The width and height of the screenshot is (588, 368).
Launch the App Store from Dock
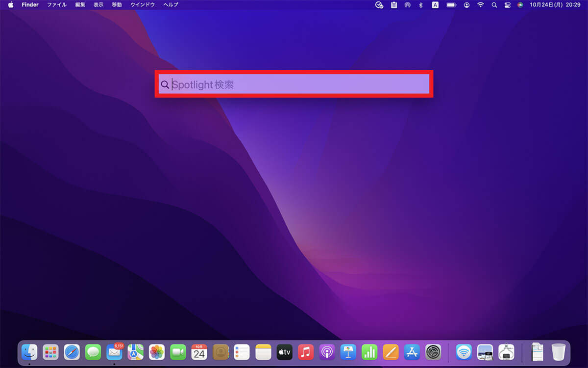tap(412, 352)
